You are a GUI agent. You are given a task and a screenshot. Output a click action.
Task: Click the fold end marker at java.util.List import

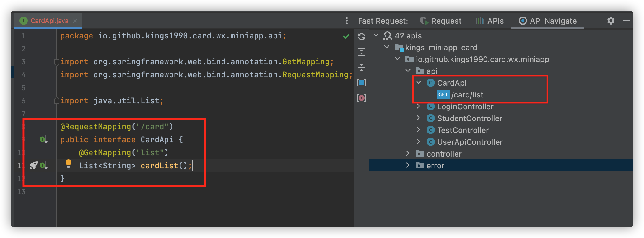click(56, 101)
